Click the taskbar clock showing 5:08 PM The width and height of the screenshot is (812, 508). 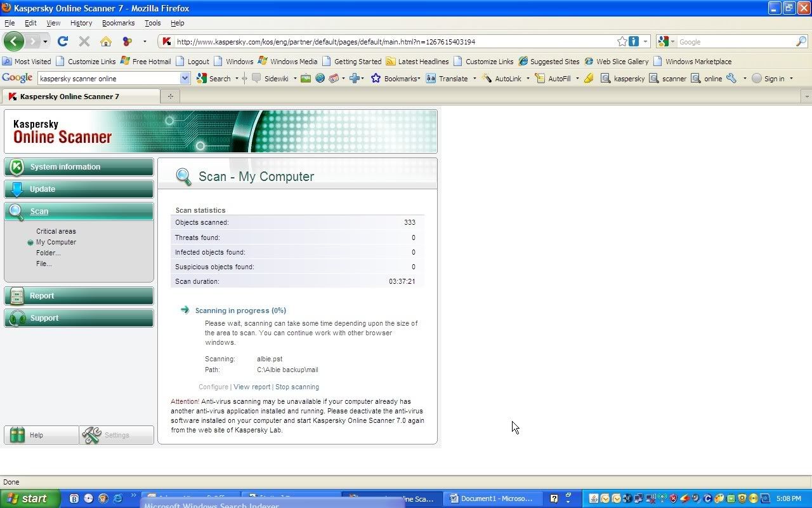[x=789, y=498]
